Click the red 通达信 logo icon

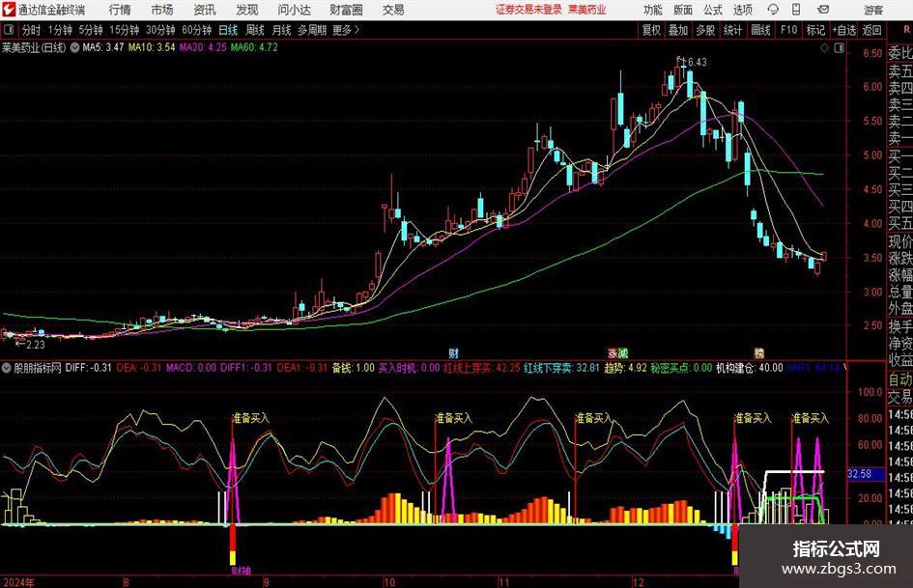tap(9, 10)
